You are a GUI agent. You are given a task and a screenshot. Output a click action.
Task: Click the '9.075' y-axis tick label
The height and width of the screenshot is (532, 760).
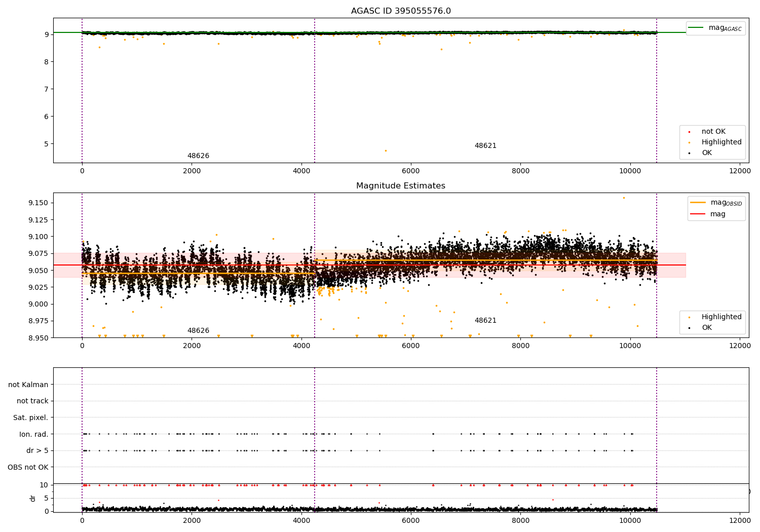(38, 253)
